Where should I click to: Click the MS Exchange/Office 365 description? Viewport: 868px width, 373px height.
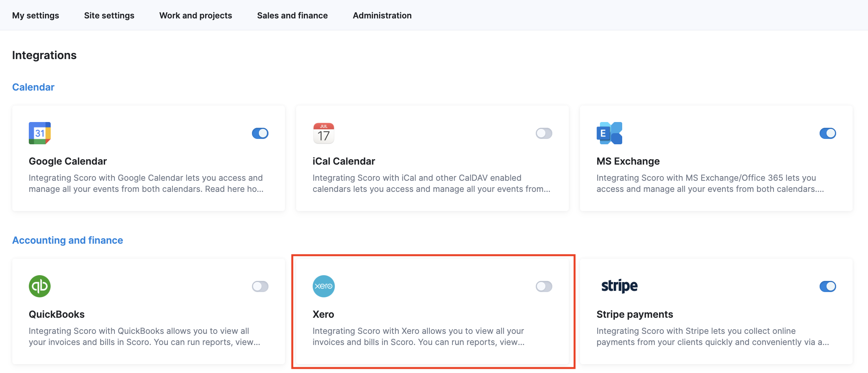[x=710, y=183]
